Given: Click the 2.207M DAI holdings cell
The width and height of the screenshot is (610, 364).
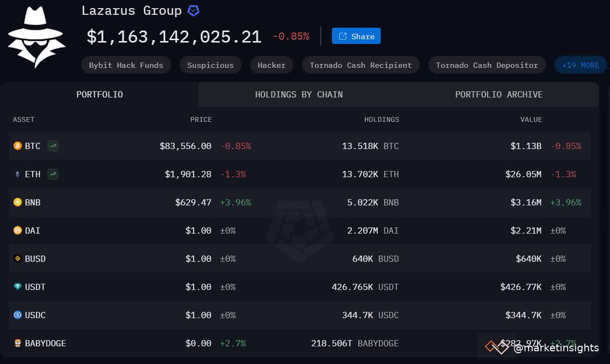Looking at the screenshot, I should (373, 231).
